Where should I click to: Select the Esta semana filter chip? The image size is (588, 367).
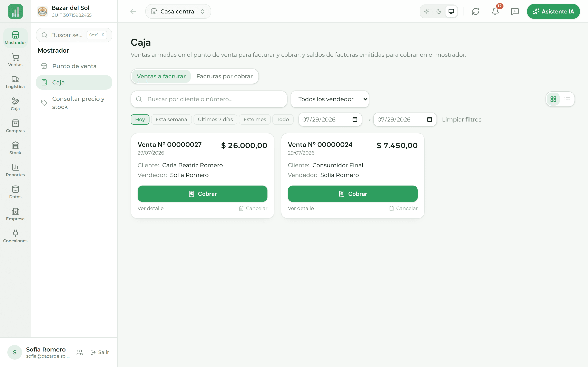click(171, 119)
